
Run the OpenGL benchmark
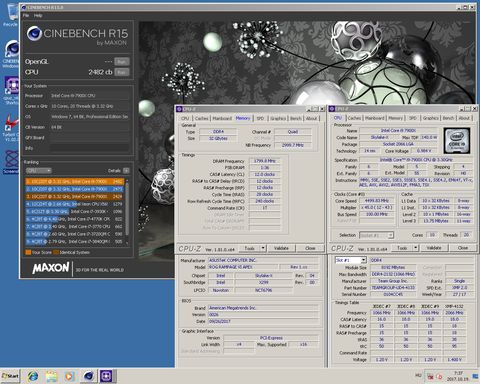[122, 62]
